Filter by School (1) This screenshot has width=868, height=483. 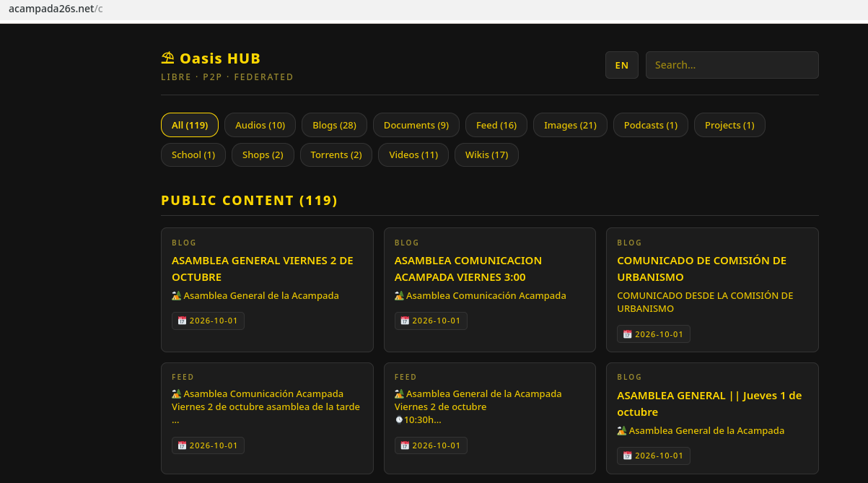193,155
